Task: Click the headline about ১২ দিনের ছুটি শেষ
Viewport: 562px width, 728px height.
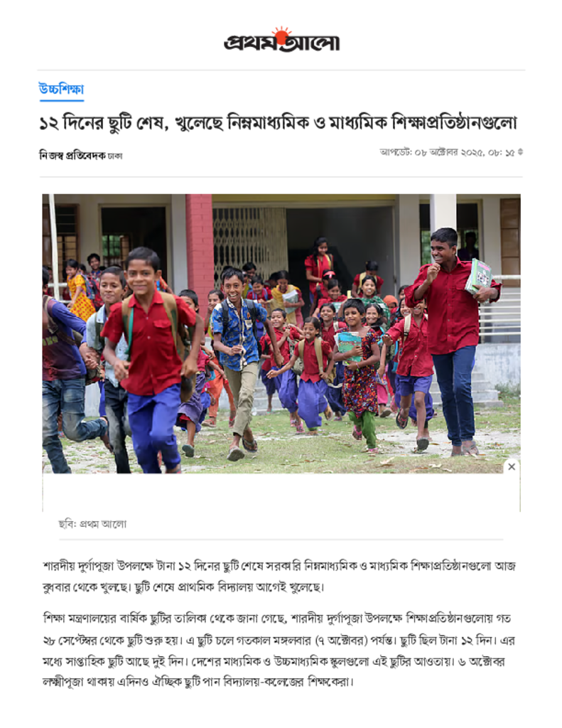Action: tap(278, 123)
